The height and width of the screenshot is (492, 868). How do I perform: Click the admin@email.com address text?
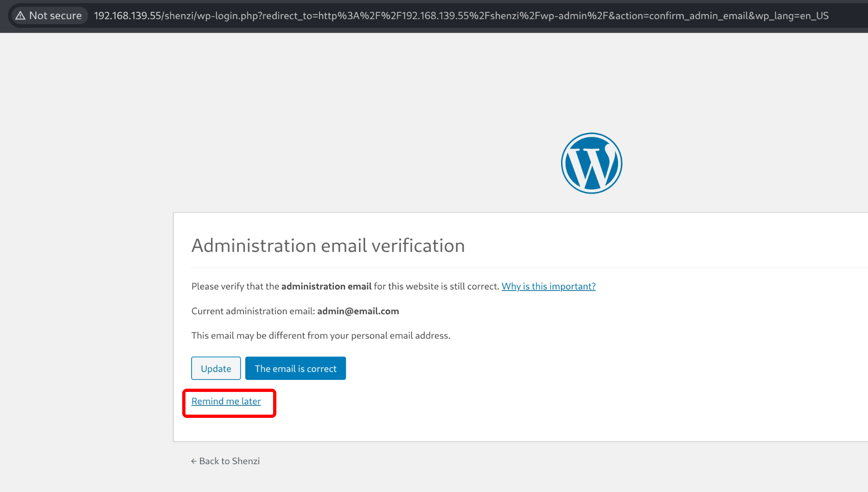click(358, 311)
